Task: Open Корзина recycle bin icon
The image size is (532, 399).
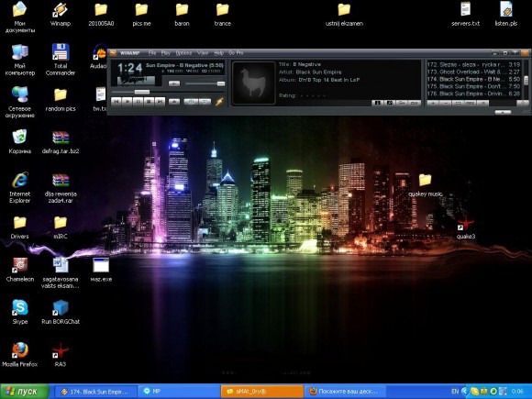Action: point(19,141)
